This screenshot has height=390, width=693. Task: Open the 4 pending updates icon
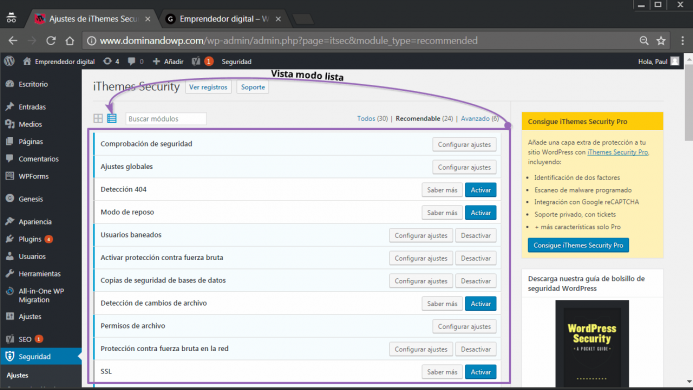click(111, 61)
